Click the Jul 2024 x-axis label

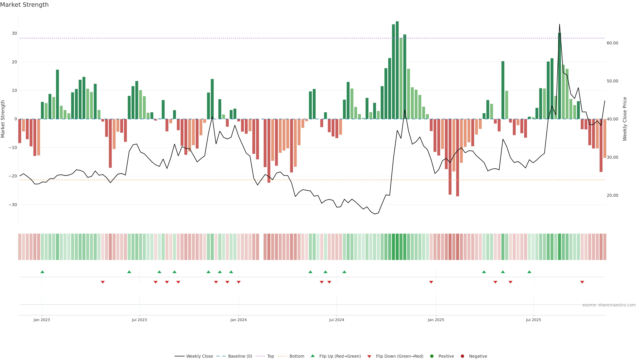pyautogui.click(x=336, y=320)
